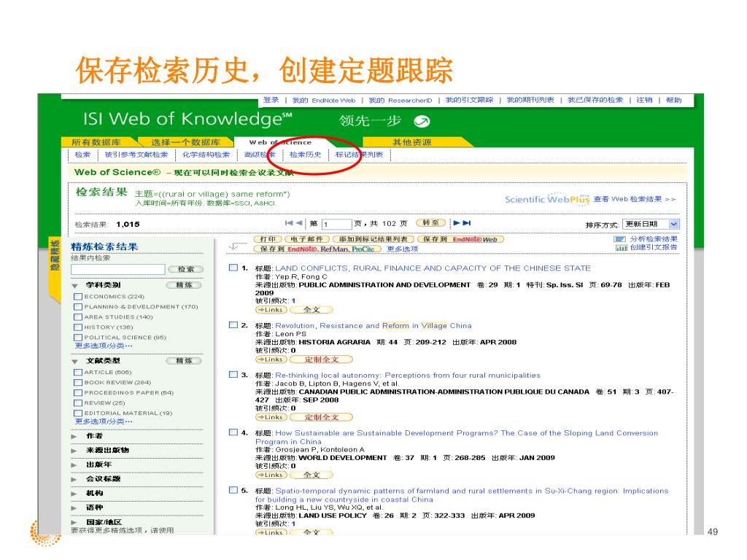
Task: Check the box for result 5
Action: pos(233,490)
